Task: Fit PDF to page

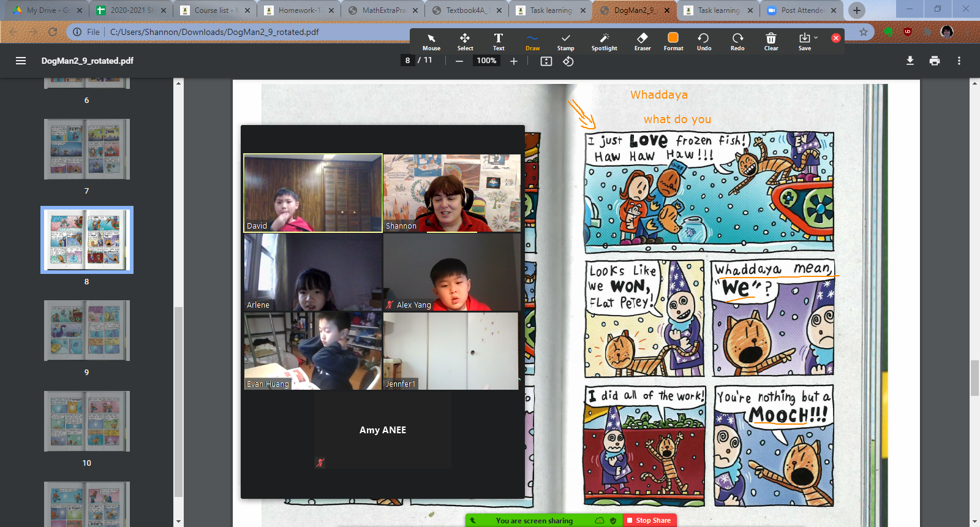Action: (546, 61)
